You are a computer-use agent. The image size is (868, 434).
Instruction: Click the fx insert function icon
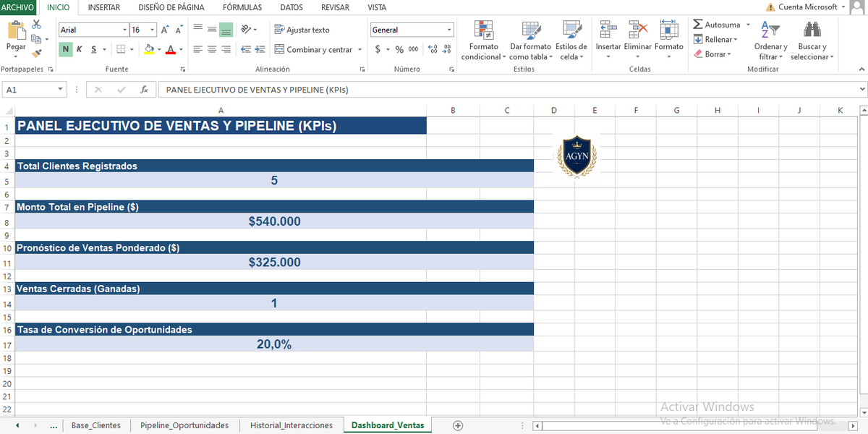(x=145, y=90)
